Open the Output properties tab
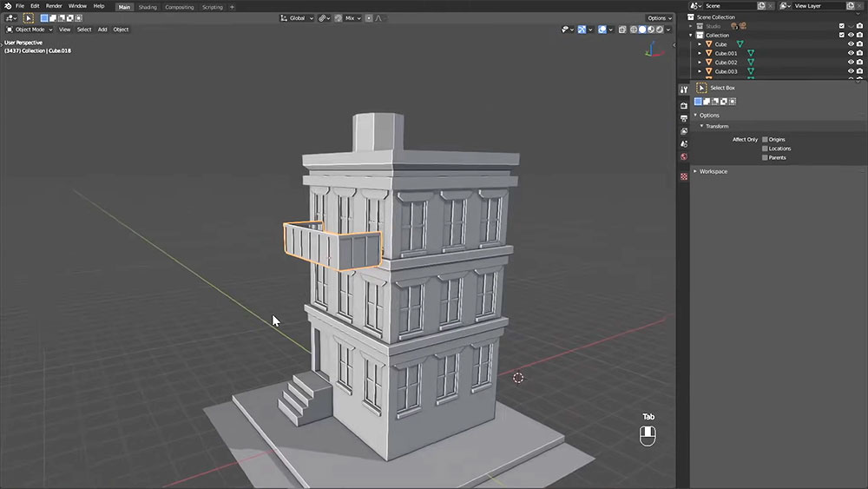868x489 pixels. [x=684, y=118]
